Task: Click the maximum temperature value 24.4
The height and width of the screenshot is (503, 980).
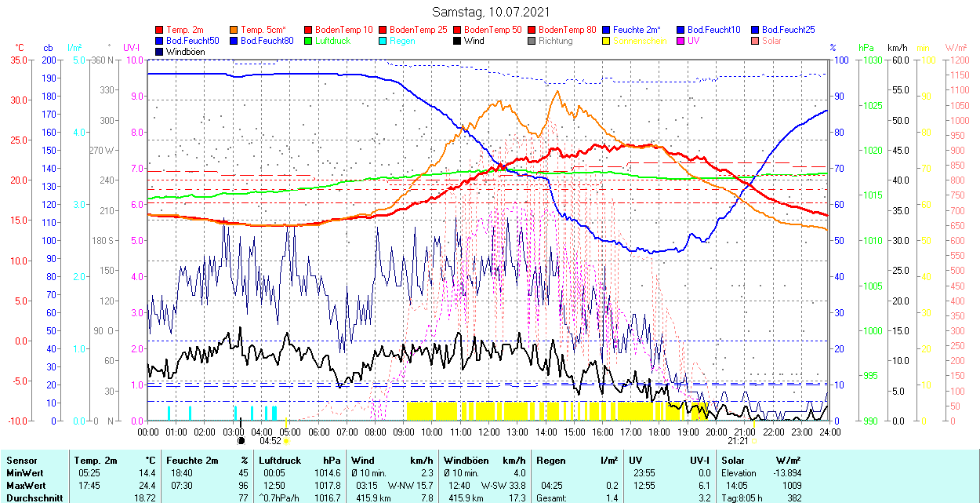Action: point(147,486)
